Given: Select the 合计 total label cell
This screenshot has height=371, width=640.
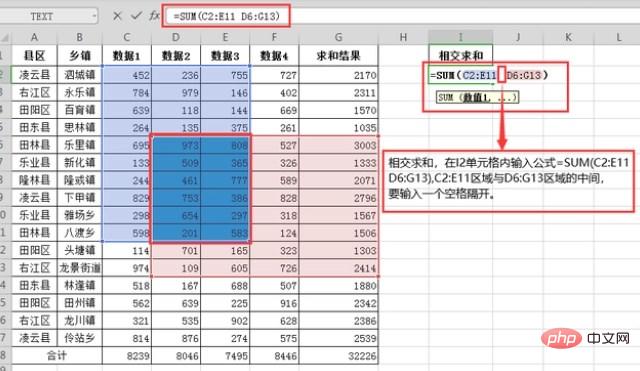Looking at the screenshot, I should point(56,355).
